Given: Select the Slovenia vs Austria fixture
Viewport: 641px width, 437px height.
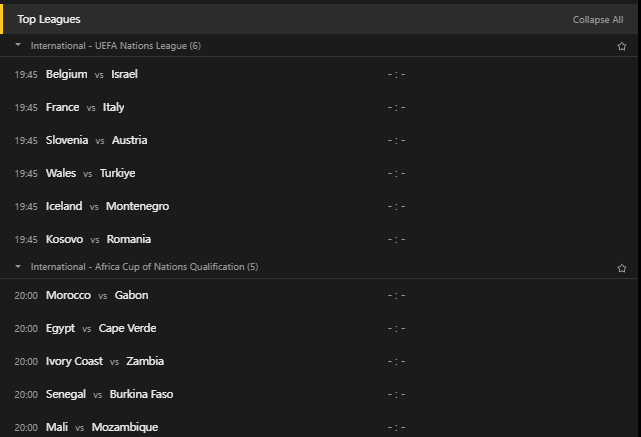Looking at the screenshot, I should (x=319, y=140).
